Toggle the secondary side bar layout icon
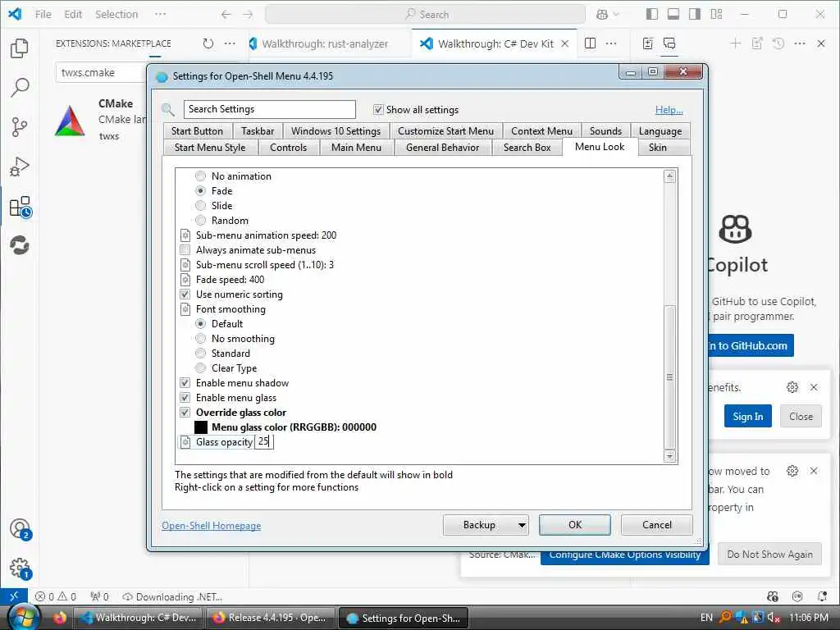This screenshot has height=630, width=840. [x=695, y=15]
